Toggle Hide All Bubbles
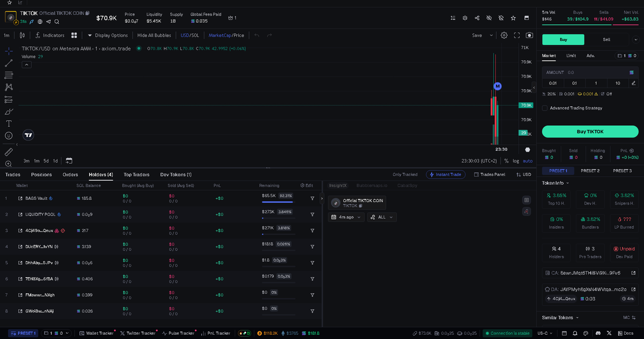 (x=154, y=35)
